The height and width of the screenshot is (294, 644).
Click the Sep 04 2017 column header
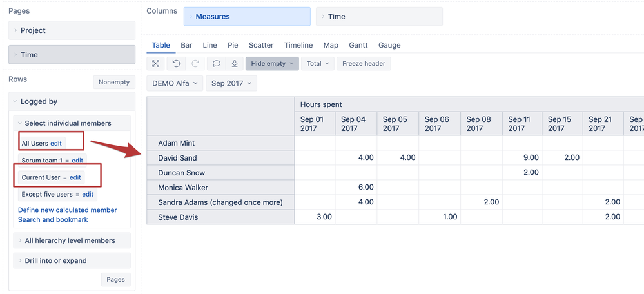click(356, 124)
